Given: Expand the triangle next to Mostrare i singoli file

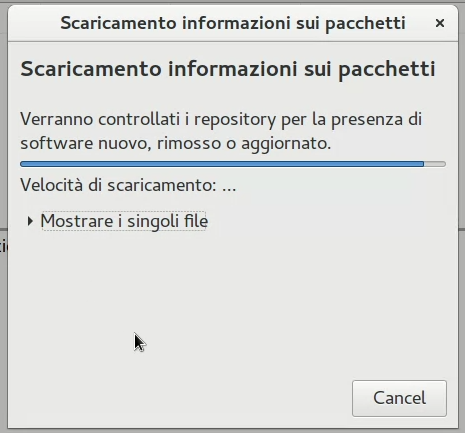Looking at the screenshot, I should point(30,221).
